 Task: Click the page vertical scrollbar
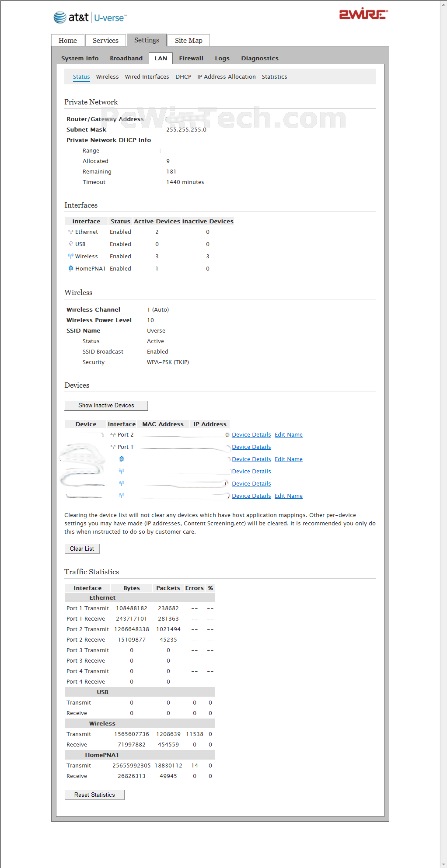[x=443, y=434]
